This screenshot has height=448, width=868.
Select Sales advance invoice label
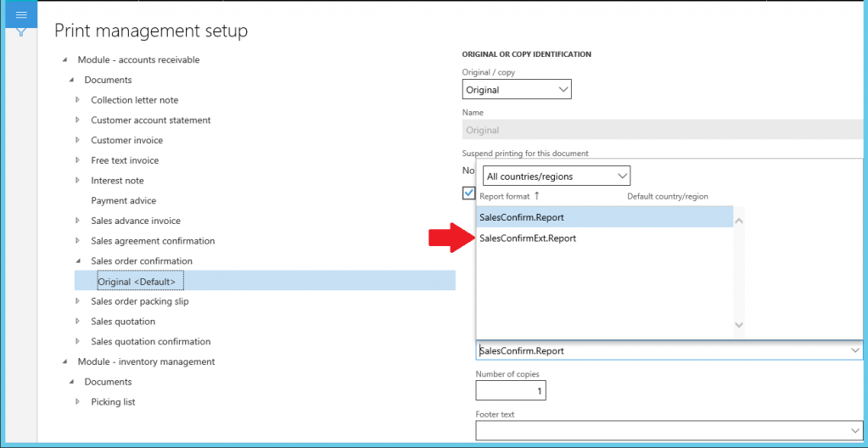tap(136, 221)
